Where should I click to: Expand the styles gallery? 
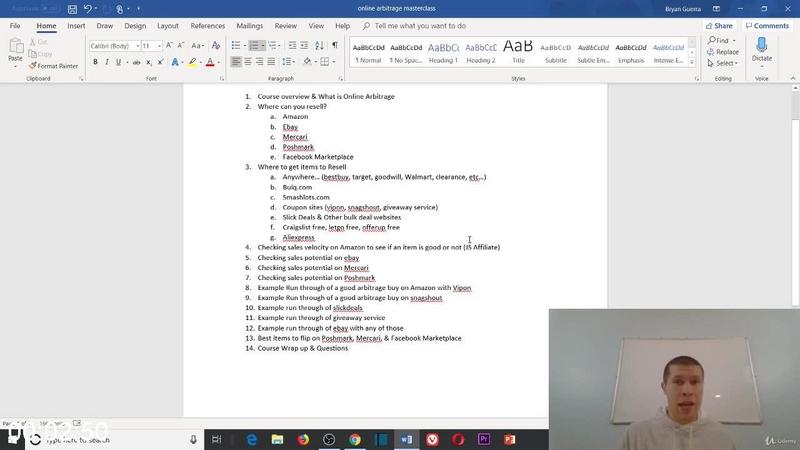692,62
